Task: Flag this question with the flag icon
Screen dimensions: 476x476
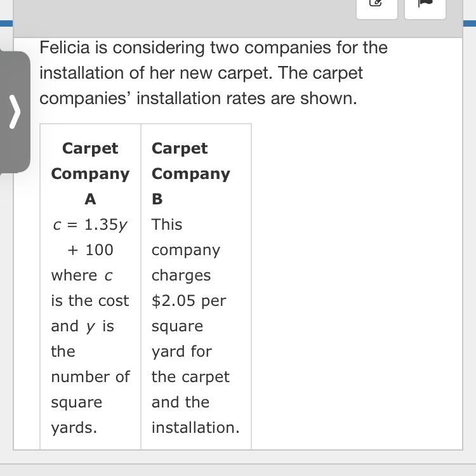Action: (x=425, y=5)
